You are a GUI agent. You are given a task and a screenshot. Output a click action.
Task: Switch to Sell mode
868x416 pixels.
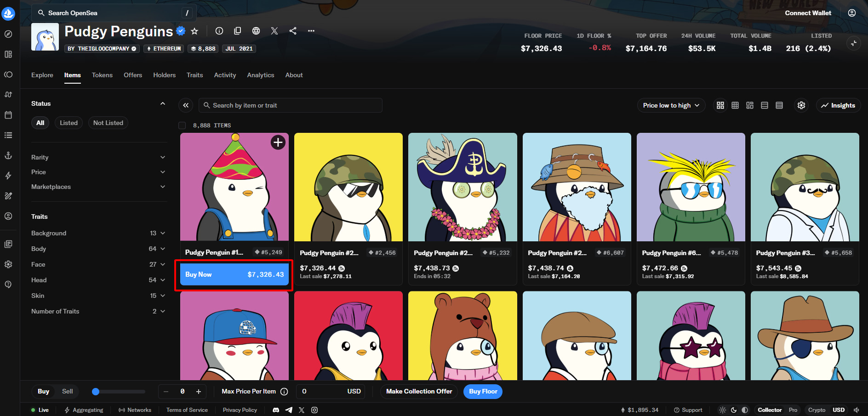[x=68, y=392]
